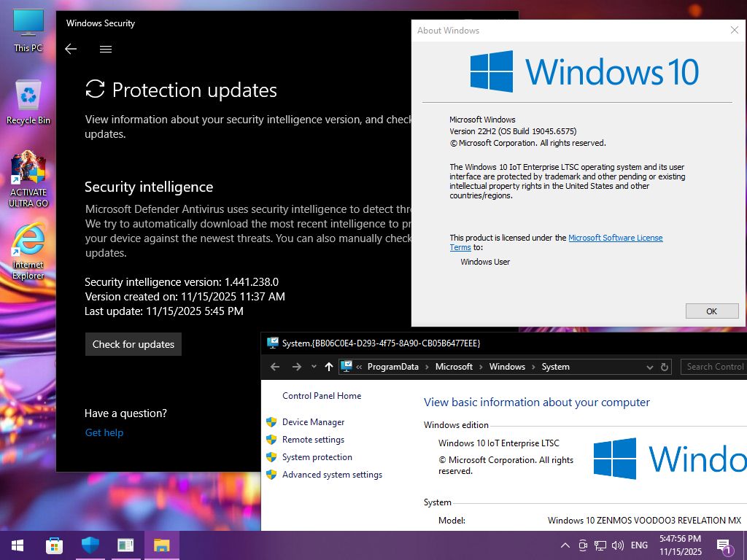Click the ENG language indicator
Screen dimensions: 747x560
point(639,545)
